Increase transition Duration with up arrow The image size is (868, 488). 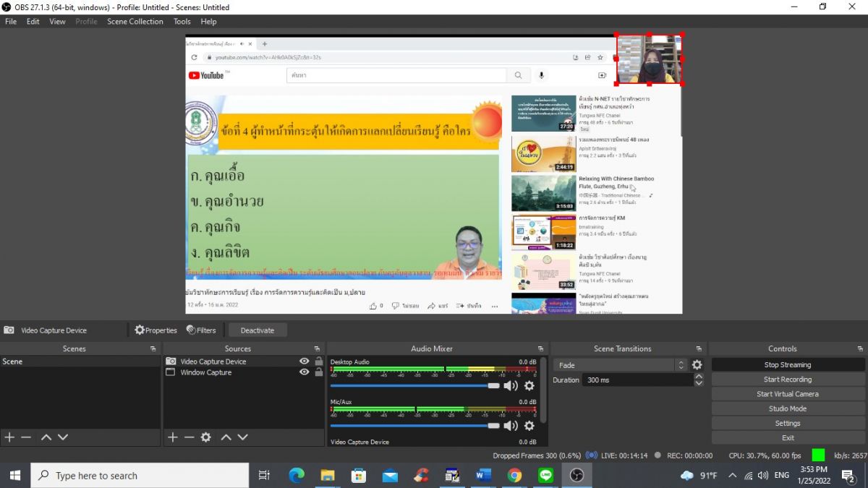pos(698,377)
